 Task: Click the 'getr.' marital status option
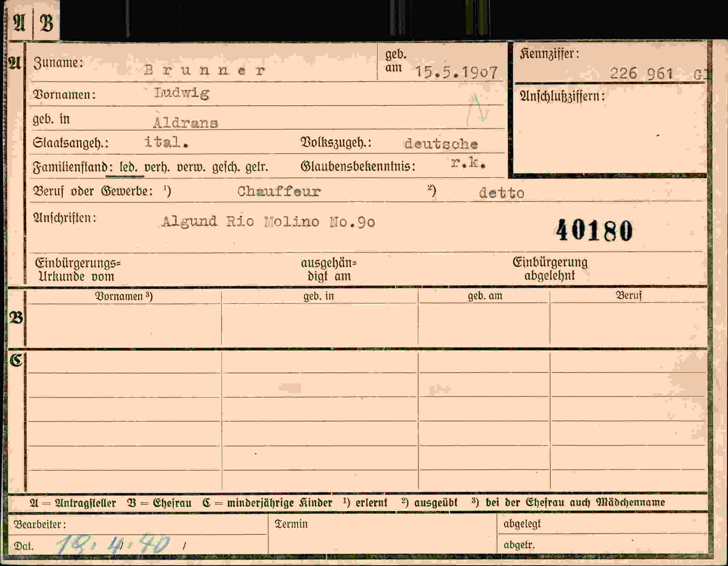pos(257,167)
